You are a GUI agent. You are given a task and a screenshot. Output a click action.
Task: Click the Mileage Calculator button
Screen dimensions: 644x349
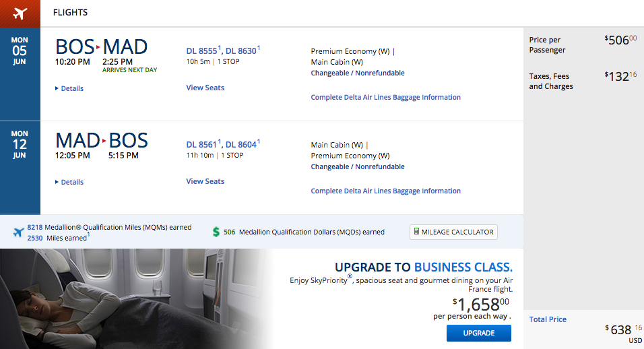point(453,232)
